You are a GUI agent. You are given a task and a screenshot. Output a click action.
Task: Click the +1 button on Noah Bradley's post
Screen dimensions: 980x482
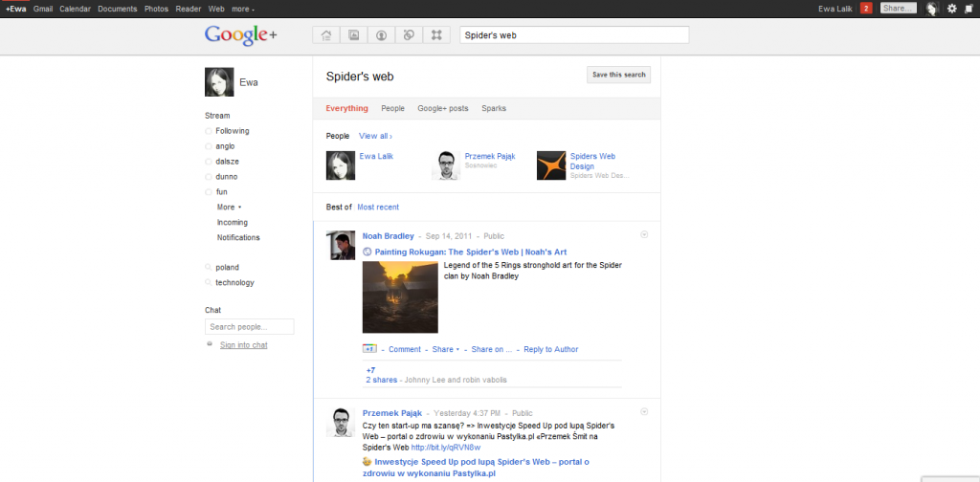point(369,349)
